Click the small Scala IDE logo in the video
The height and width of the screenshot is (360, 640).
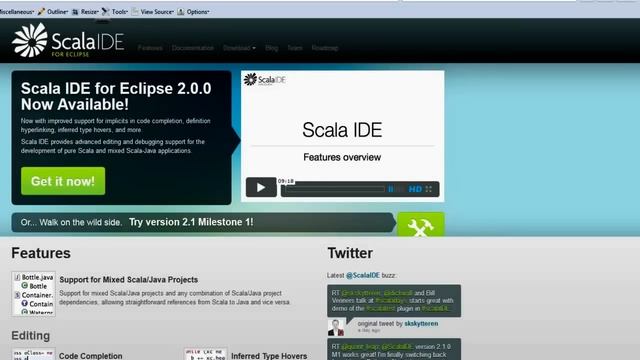pos(264,80)
